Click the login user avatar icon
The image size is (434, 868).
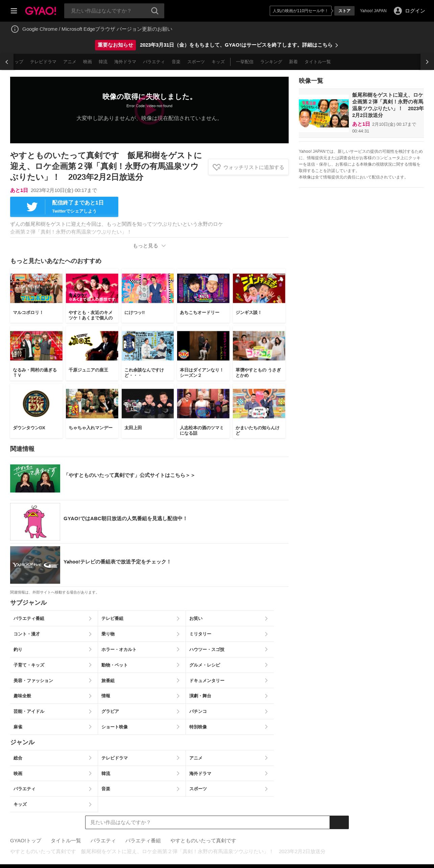398,11
